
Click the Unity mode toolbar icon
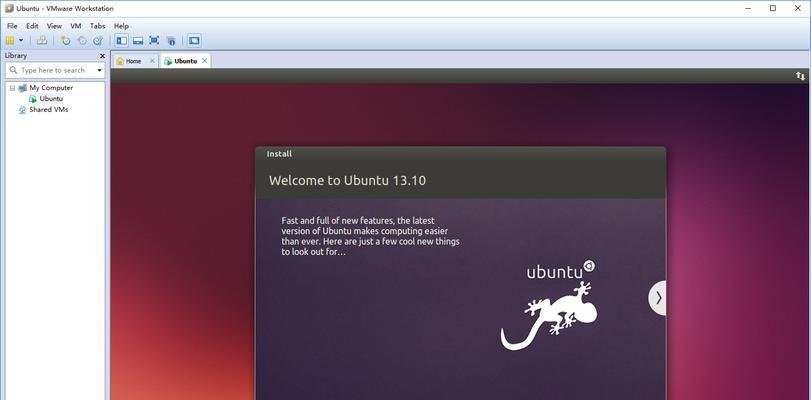[171, 40]
